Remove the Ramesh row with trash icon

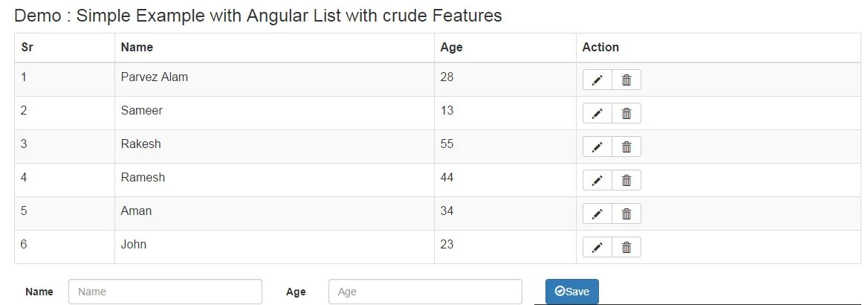626,180
